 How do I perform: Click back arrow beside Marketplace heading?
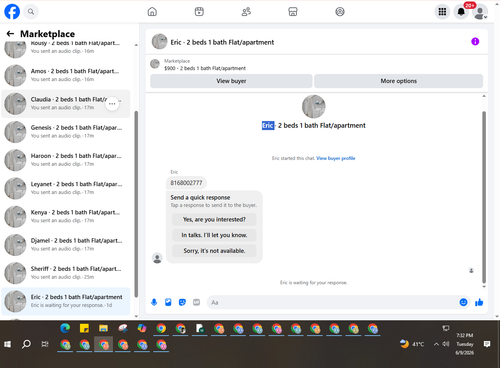point(10,34)
